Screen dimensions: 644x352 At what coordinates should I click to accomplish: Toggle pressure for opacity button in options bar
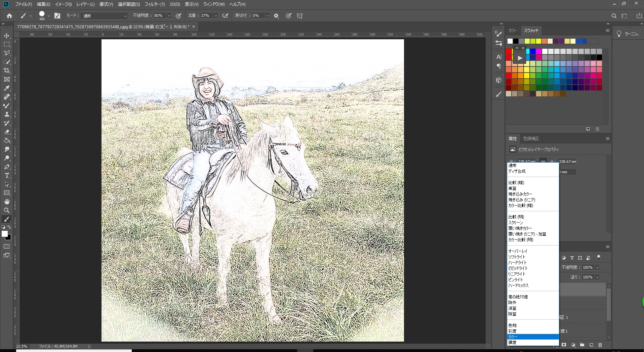click(179, 16)
